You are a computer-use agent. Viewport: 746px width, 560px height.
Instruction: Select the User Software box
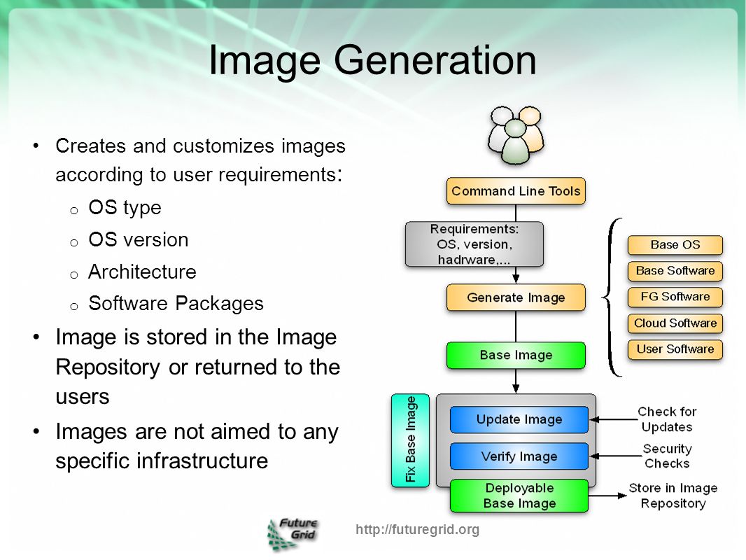pos(675,349)
